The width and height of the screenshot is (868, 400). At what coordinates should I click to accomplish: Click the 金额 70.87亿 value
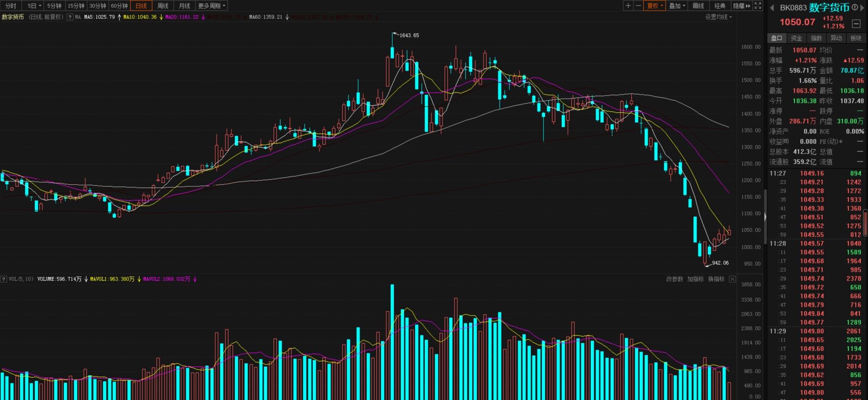tap(852, 71)
